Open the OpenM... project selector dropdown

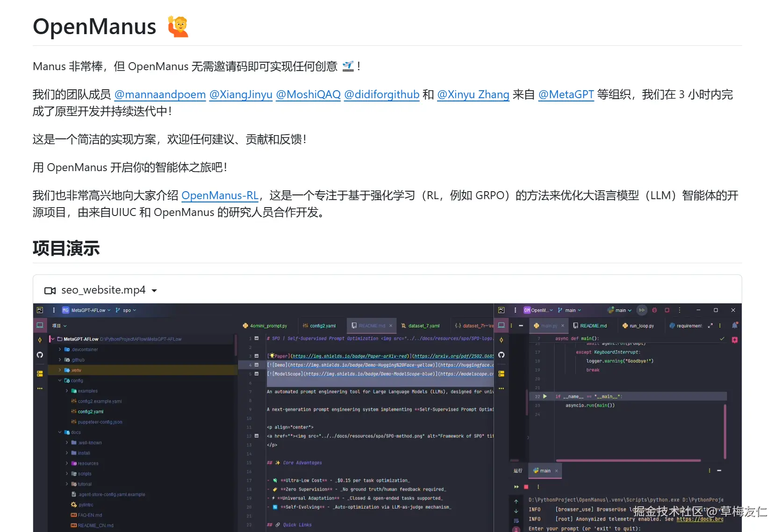click(x=538, y=310)
